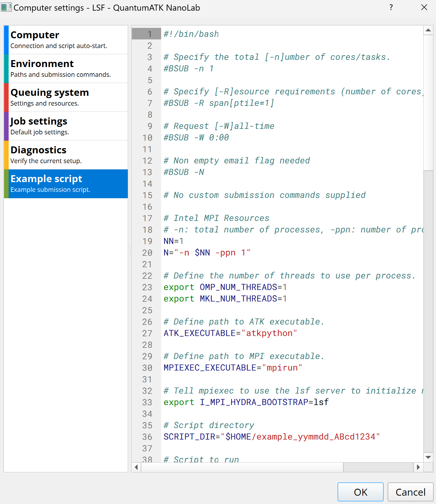Viewport: 436px width, 504px height.
Task: Close the Computer settings dialog
Action: 424,7
